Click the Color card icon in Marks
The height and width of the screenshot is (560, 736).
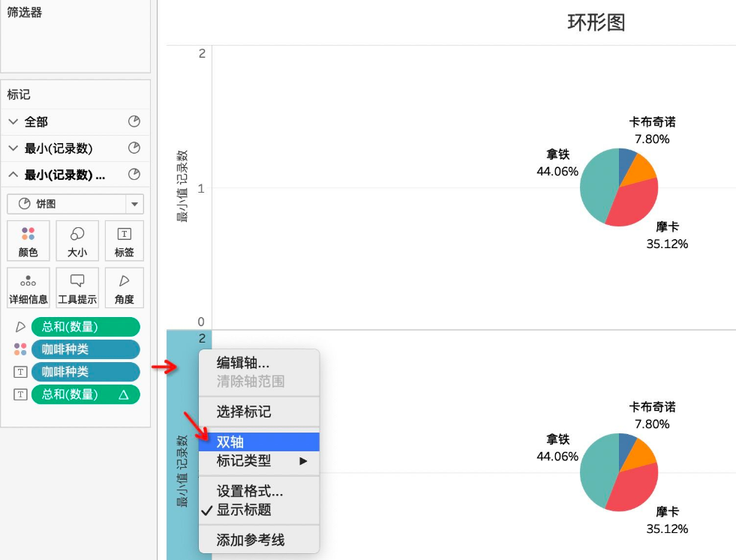pyautogui.click(x=28, y=235)
